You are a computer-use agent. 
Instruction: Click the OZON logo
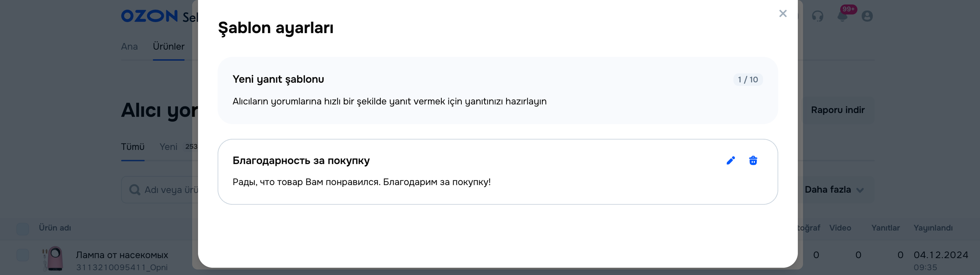(149, 16)
